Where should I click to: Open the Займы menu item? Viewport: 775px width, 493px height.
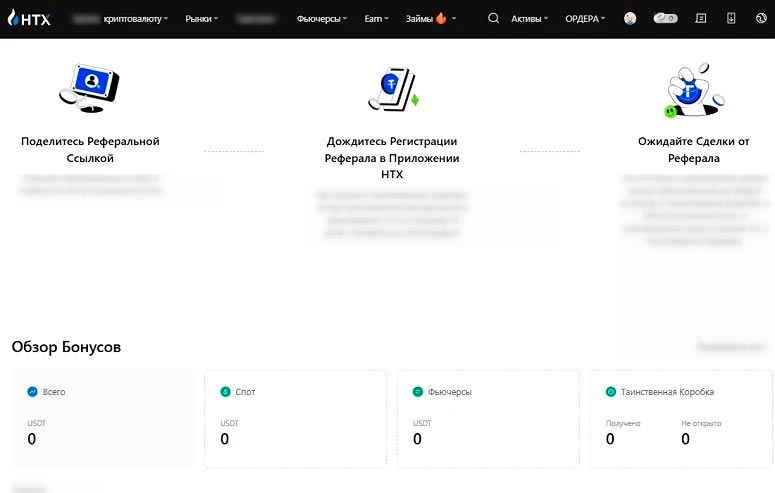pyautogui.click(x=430, y=18)
